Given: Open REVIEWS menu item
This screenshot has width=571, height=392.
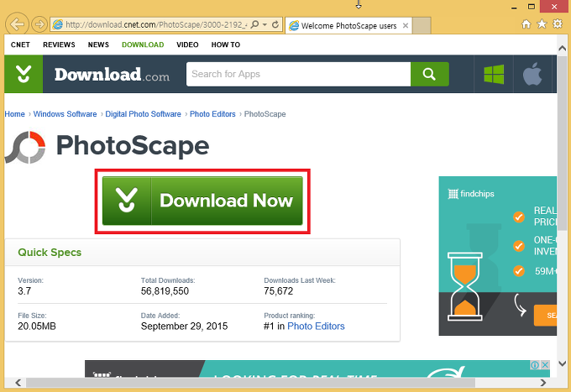Looking at the screenshot, I should click(59, 44).
